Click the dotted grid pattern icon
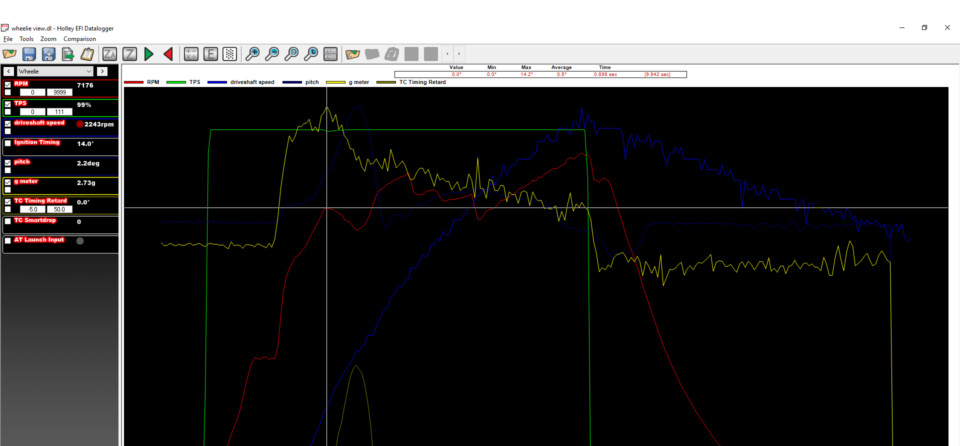Image resolution: width=960 pixels, height=446 pixels. 230,54
